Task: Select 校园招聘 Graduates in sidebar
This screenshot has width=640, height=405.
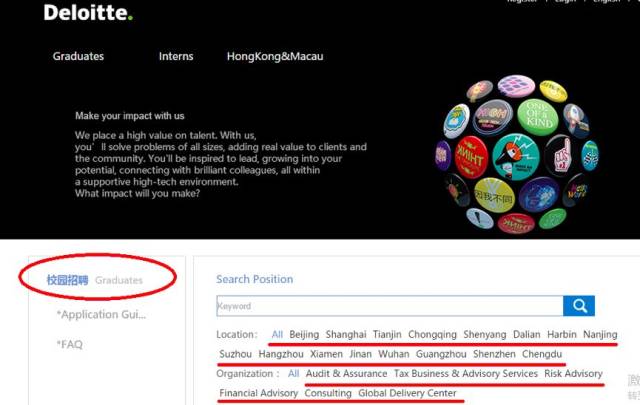Action: point(95,280)
